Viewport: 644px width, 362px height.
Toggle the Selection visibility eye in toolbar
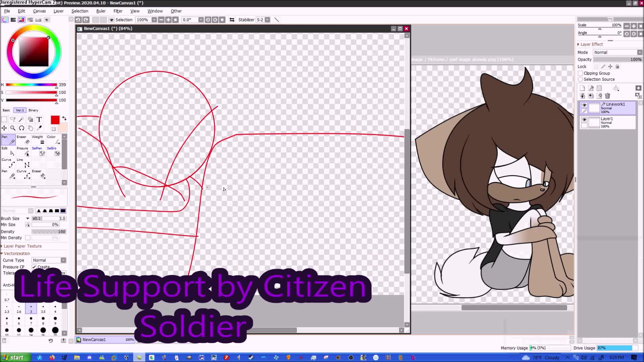[111, 20]
